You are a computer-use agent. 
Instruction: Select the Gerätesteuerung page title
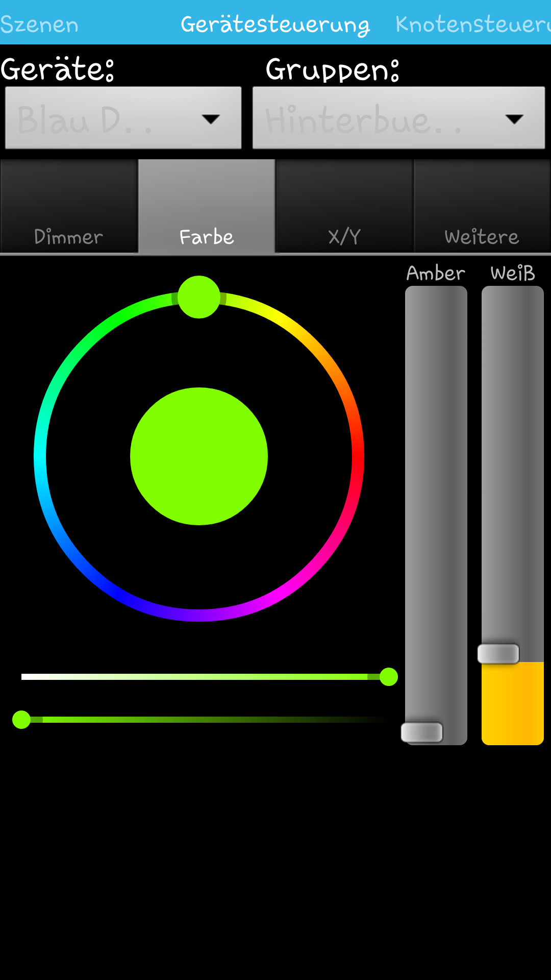coord(275,24)
